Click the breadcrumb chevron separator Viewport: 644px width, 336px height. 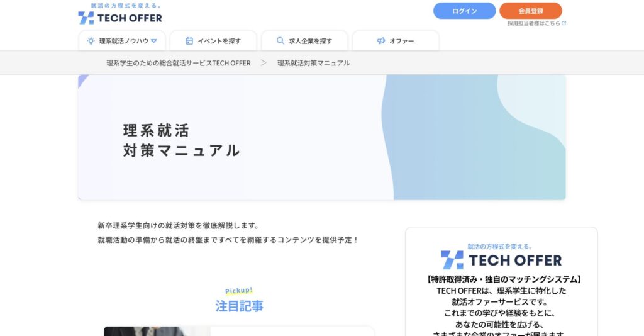pos(264,63)
